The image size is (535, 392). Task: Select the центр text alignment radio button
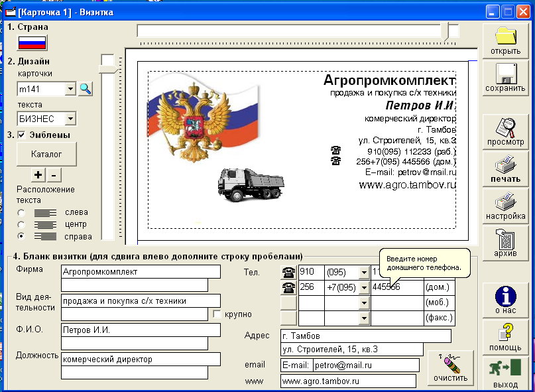(x=21, y=225)
